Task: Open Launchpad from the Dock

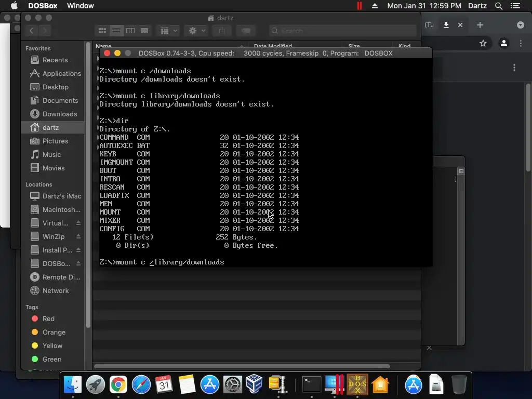Action: coord(96,384)
